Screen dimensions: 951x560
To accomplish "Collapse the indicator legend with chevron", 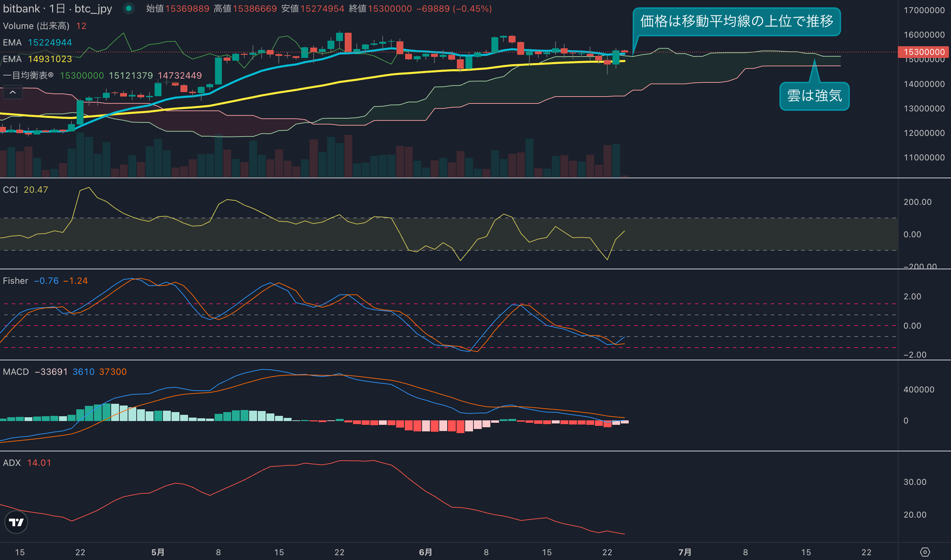I will 12,92.
